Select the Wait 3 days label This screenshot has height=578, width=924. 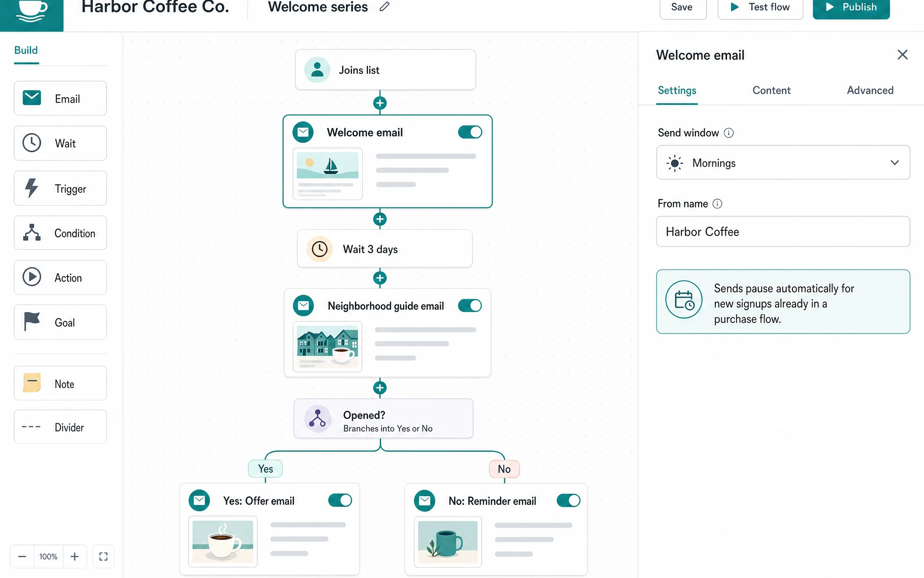pos(370,250)
